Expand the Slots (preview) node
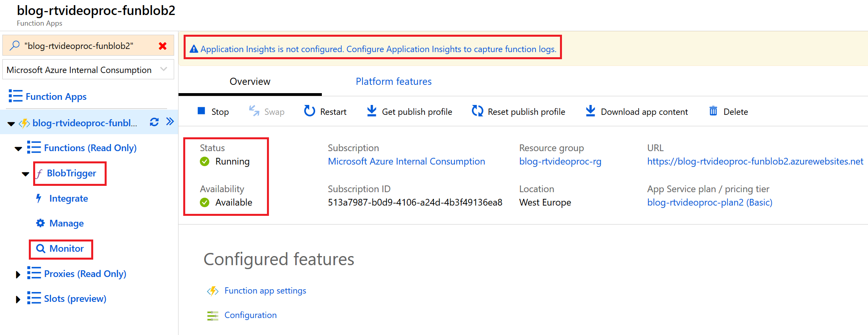Image resolution: width=868 pixels, height=335 pixels. coord(18,299)
